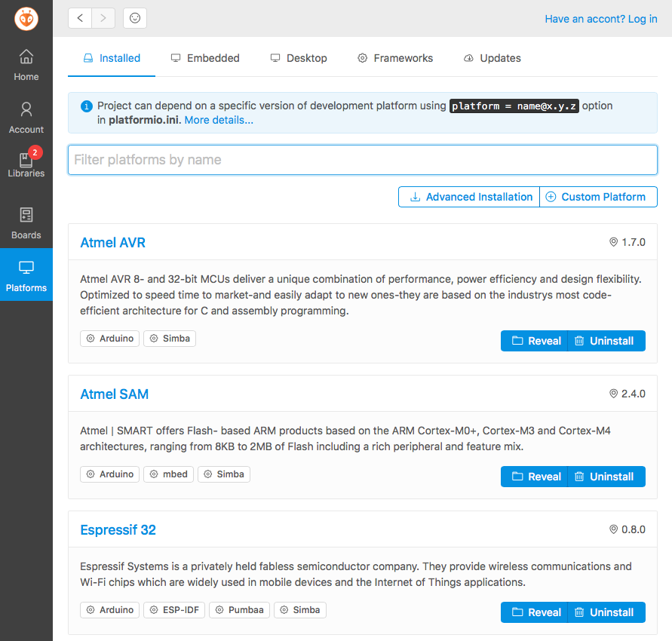Select Simba framework tag under Atmel AVR
This screenshot has width=672, height=641.
click(170, 339)
